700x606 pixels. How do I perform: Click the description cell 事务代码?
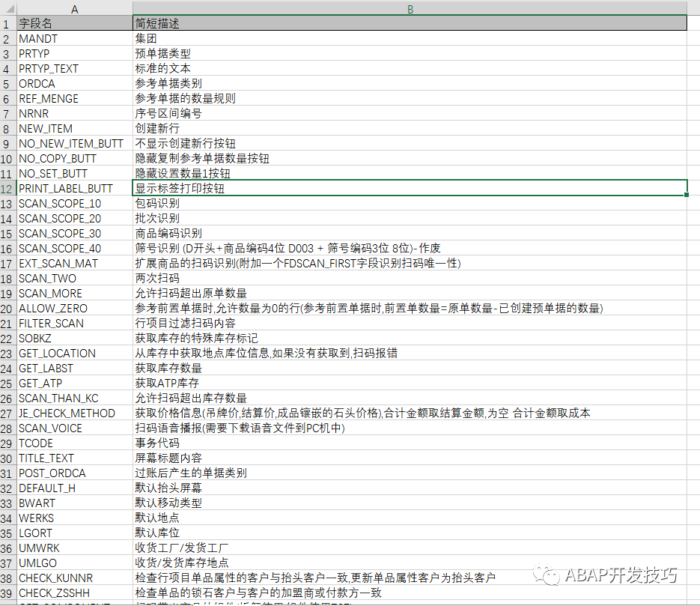[410, 443]
